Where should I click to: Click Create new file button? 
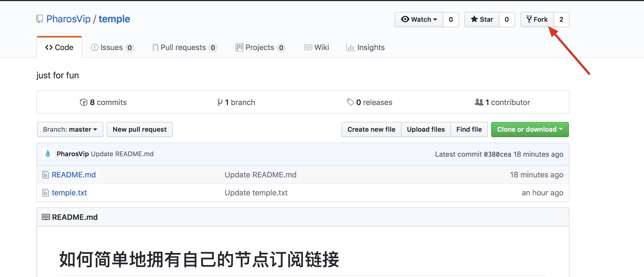(371, 130)
